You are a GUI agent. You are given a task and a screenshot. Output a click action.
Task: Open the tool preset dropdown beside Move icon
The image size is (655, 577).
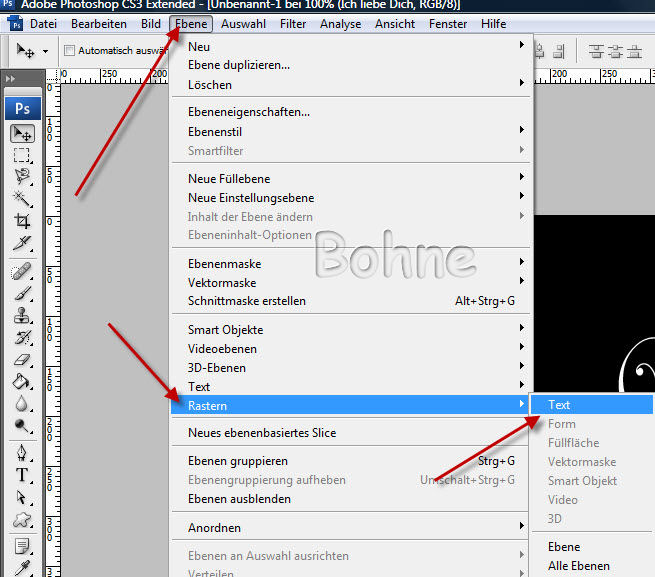(45, 51)
